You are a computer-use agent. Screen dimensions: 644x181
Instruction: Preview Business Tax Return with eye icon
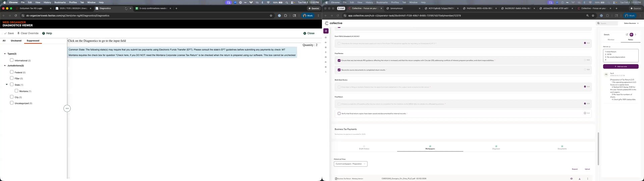572,179
